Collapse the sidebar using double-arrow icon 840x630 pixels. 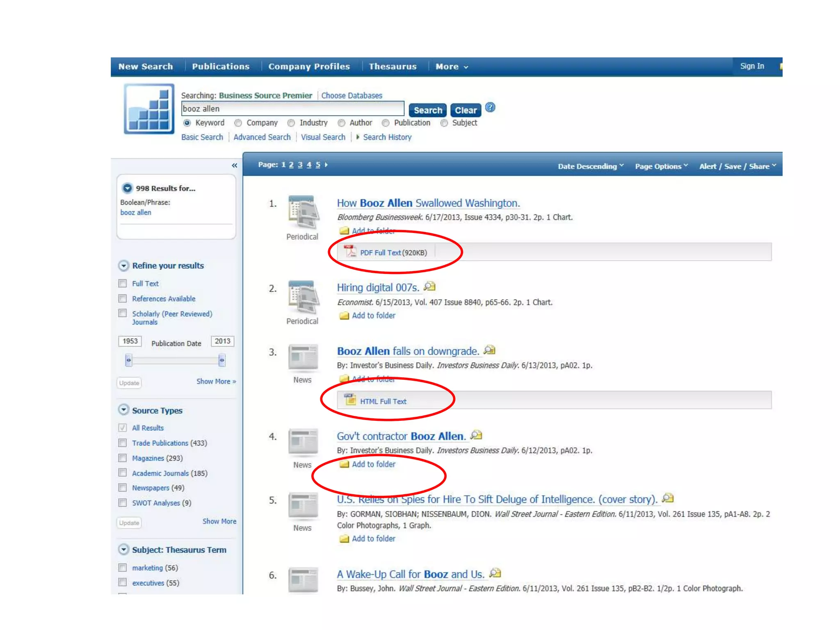pyautogui.click(x=234, y=166)
